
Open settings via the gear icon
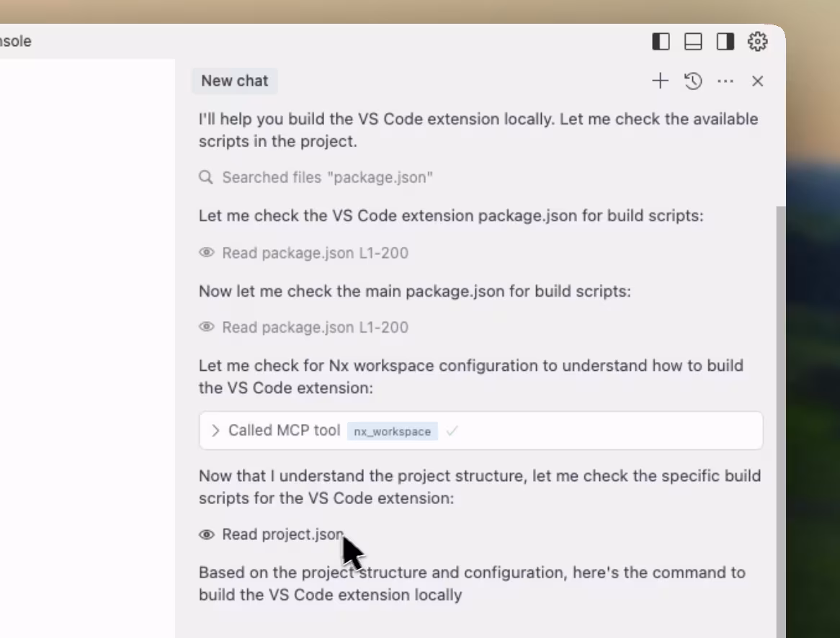point(757,41)
